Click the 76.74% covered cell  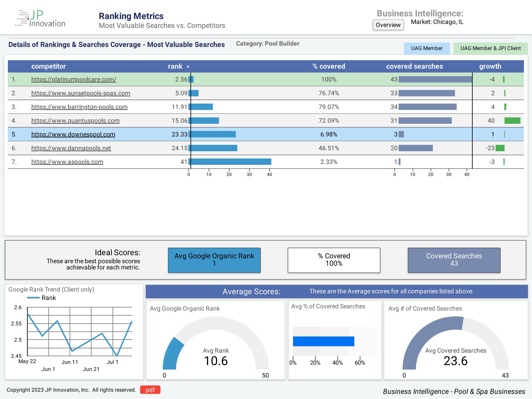pos(329,93)
